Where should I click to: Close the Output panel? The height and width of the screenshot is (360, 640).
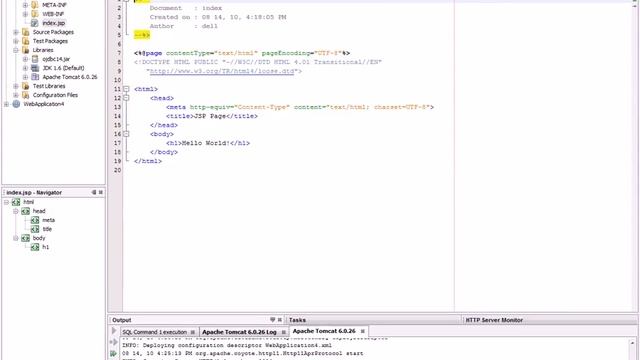pyautogui.click(x=280, y=320)
